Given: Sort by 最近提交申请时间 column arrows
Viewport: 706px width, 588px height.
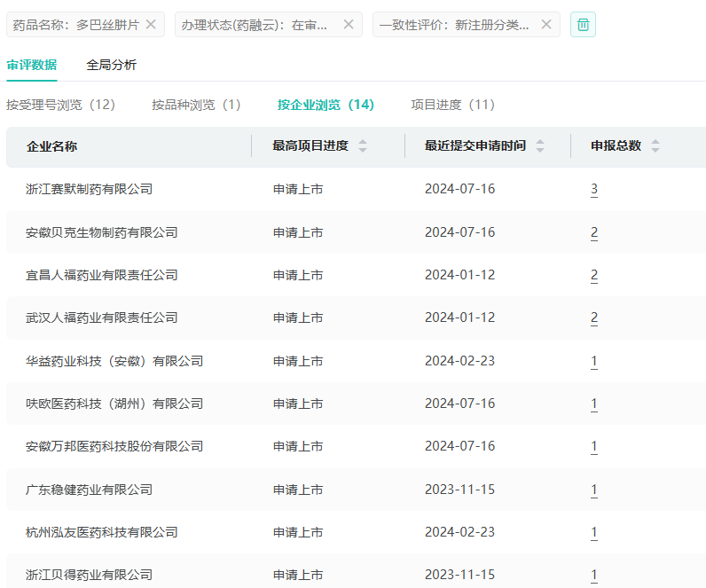Looking at the screenshot, I should 540,146.
